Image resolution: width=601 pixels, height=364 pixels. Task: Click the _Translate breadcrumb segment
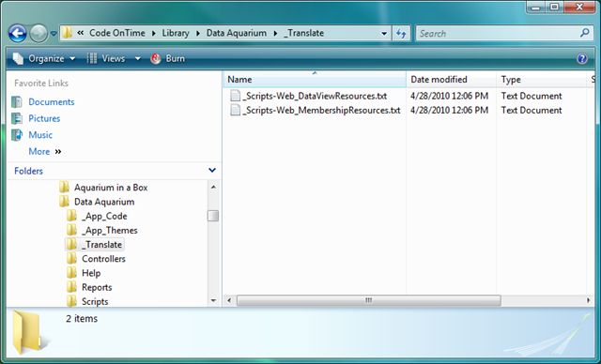(304, 33)
